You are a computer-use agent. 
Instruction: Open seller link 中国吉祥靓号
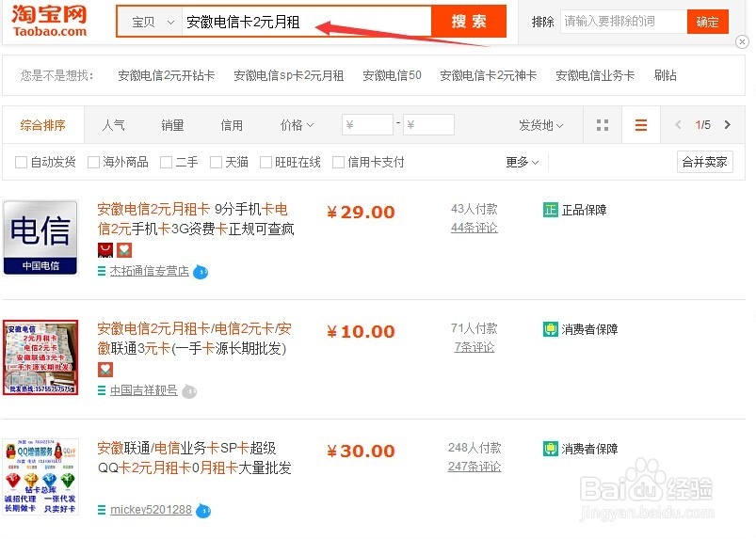144,390
